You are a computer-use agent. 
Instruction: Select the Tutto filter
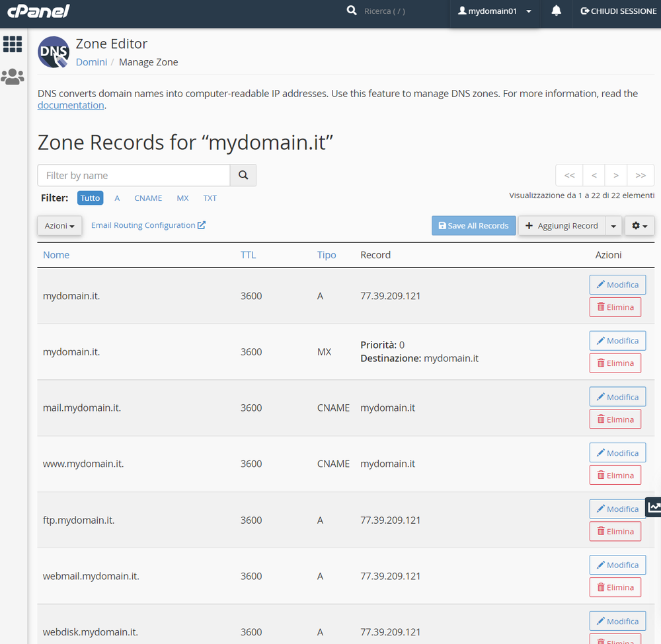[90, 198]
